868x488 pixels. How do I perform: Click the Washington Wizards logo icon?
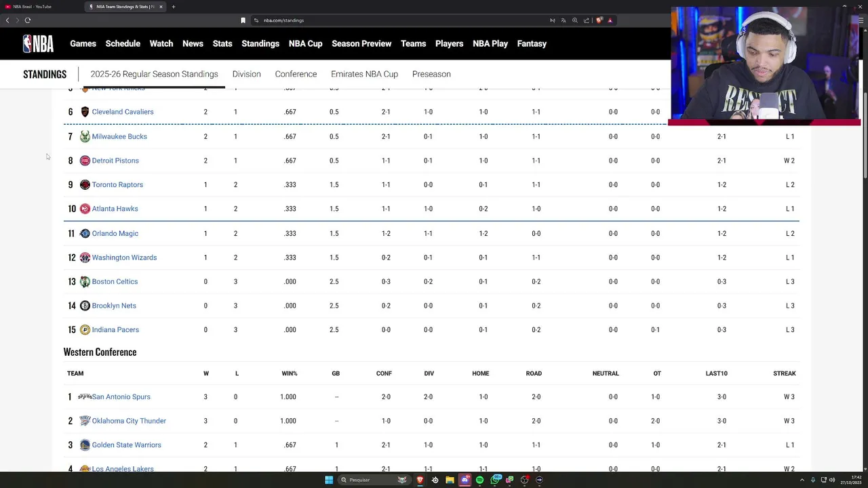(85, 258)
